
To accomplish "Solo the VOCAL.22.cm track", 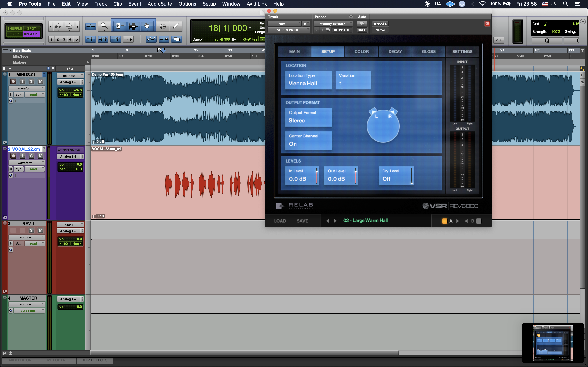I will click(x=31, y=156).
